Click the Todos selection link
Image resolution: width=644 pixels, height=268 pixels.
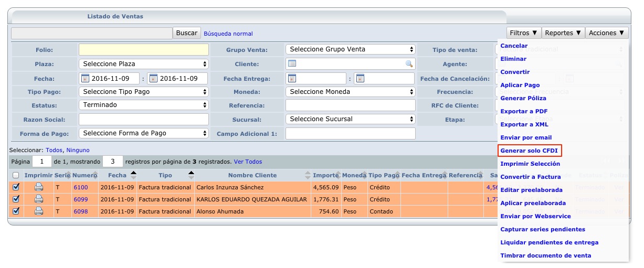coord(54,150)
